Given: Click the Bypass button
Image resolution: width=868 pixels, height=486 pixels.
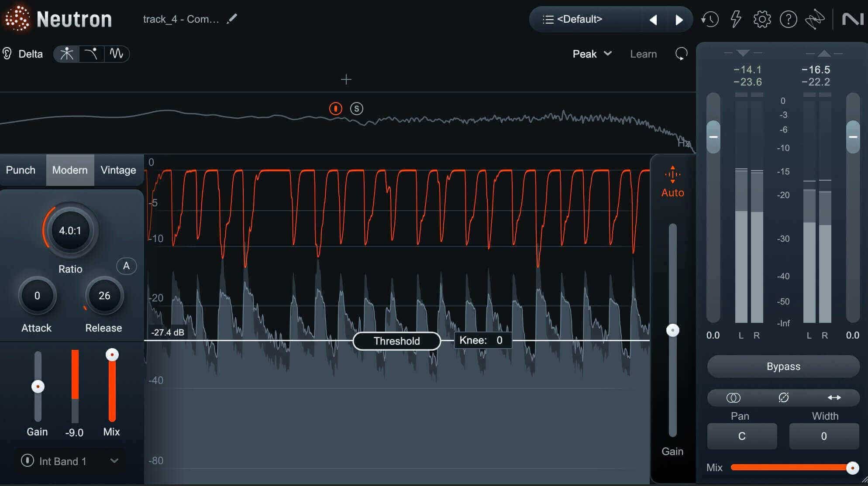Looking at the screenshot, I should pos(783,366).
